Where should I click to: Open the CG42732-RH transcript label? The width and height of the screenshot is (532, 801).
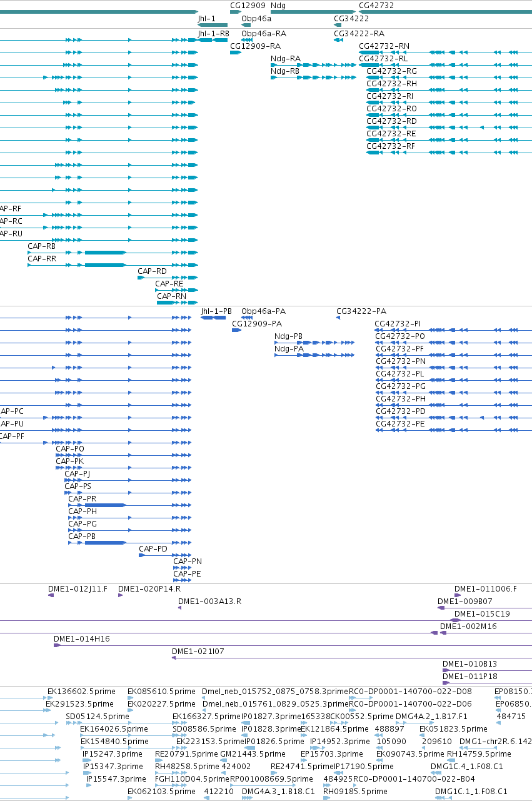point(391,83)
